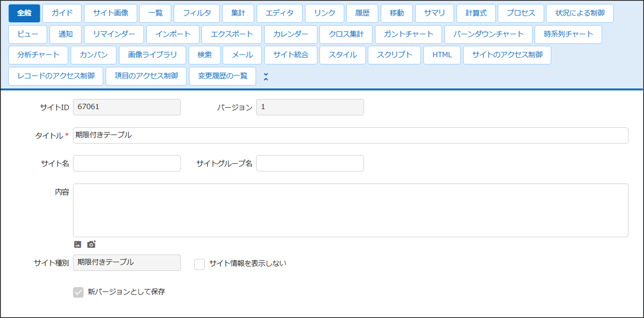This screenshot has height=318, width=644.
Task: Go to スタイル tab
Action: click(x=343, y=55)
